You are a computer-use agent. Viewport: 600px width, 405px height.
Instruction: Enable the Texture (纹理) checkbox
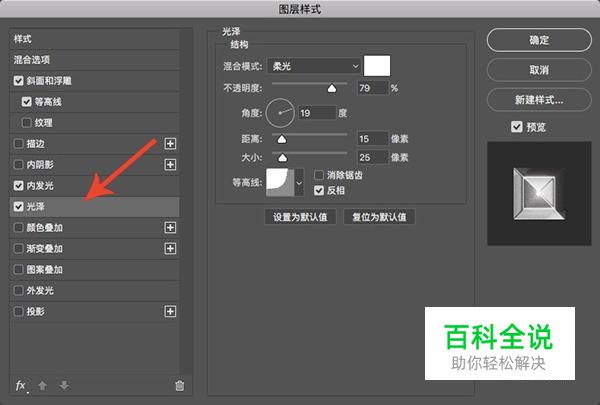click(x=26, y=123)
